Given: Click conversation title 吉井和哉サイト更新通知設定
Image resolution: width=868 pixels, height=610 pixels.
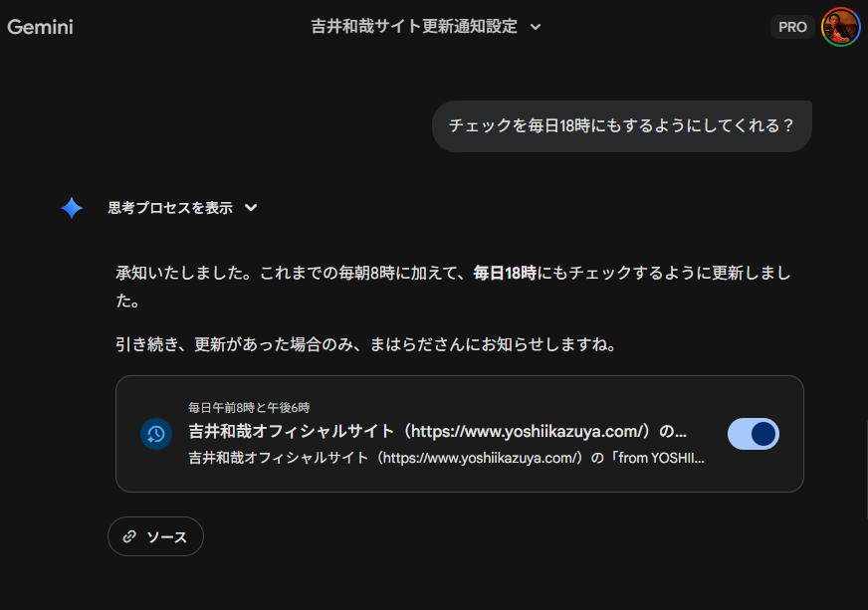Looking at the screenshot, I should (x=414, y=27).
